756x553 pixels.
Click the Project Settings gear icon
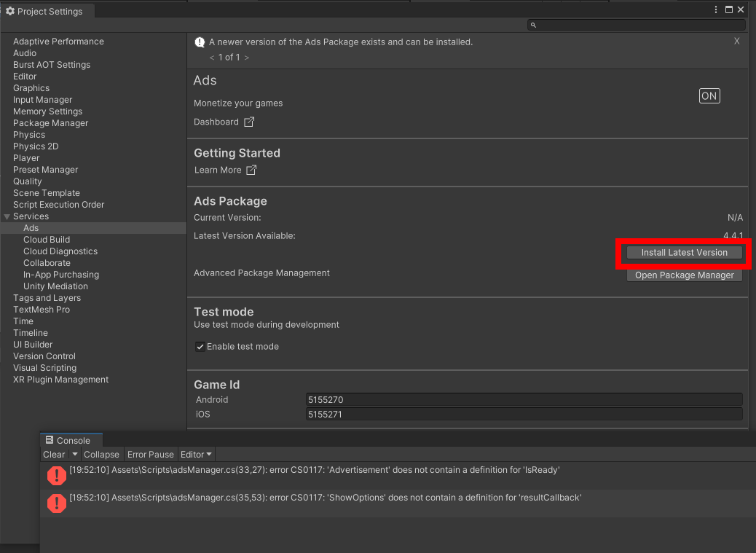click(x=10, y=11)
